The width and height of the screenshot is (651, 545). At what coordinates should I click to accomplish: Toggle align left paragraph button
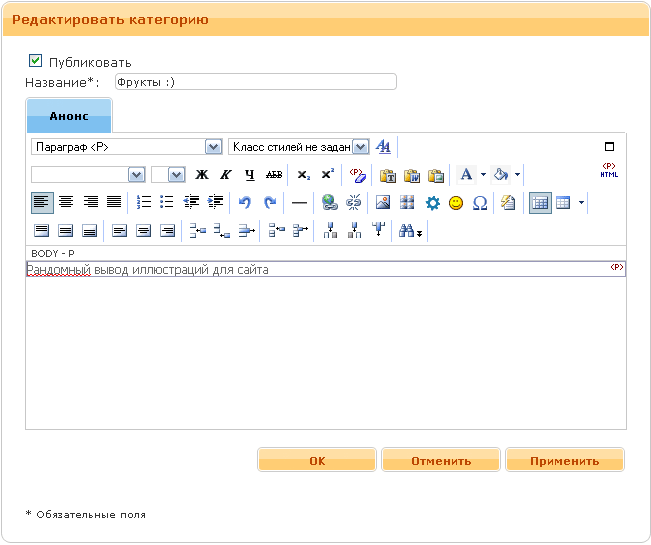(x=41, y=202)
